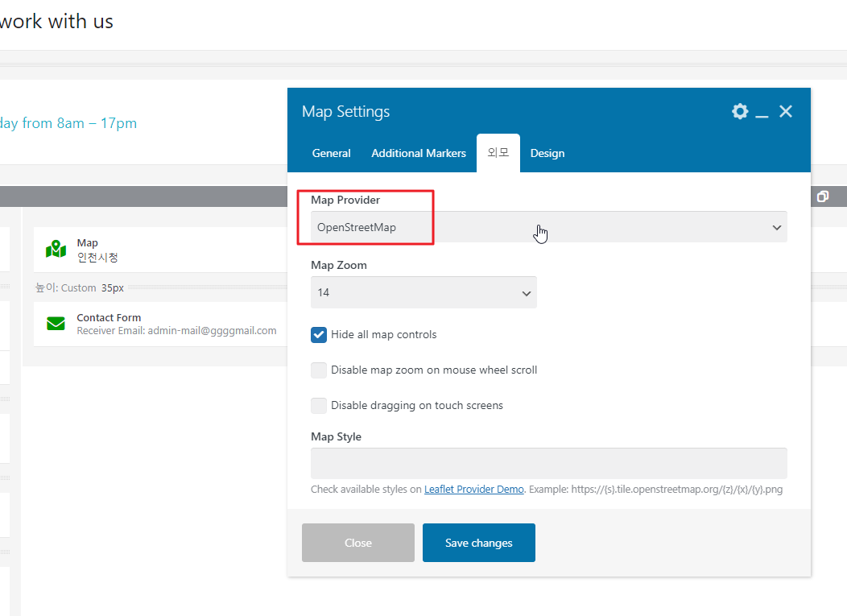Select the 외모 tab

(x=498, y=154)
